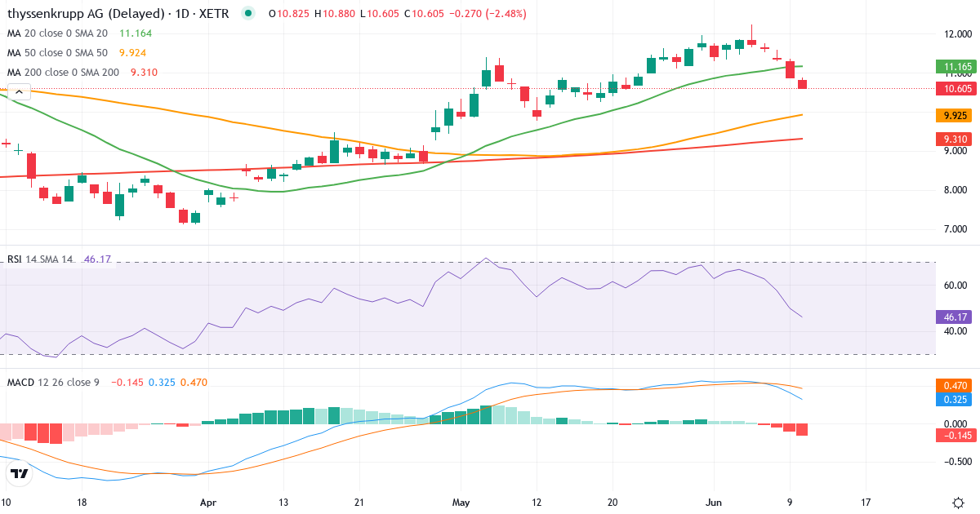Click the -0.145 histogram value tag

click(x=957, y=436)
